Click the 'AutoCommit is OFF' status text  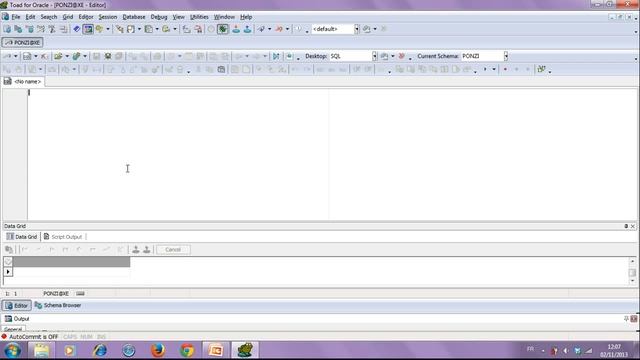[x=33, y=337]
